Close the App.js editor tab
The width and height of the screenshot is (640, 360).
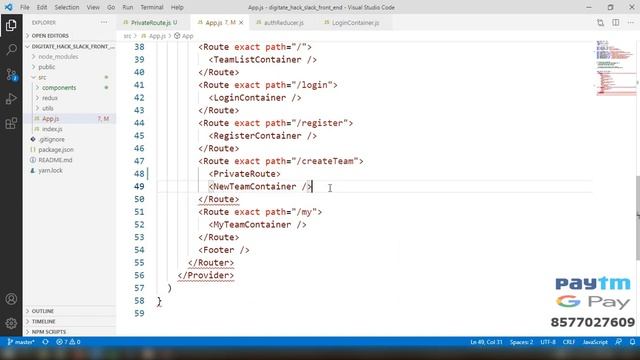[x=241, y=22]
